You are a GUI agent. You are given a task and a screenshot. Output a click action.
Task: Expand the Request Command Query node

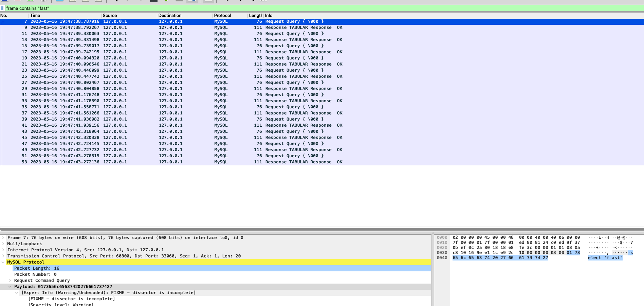[10, 281]
